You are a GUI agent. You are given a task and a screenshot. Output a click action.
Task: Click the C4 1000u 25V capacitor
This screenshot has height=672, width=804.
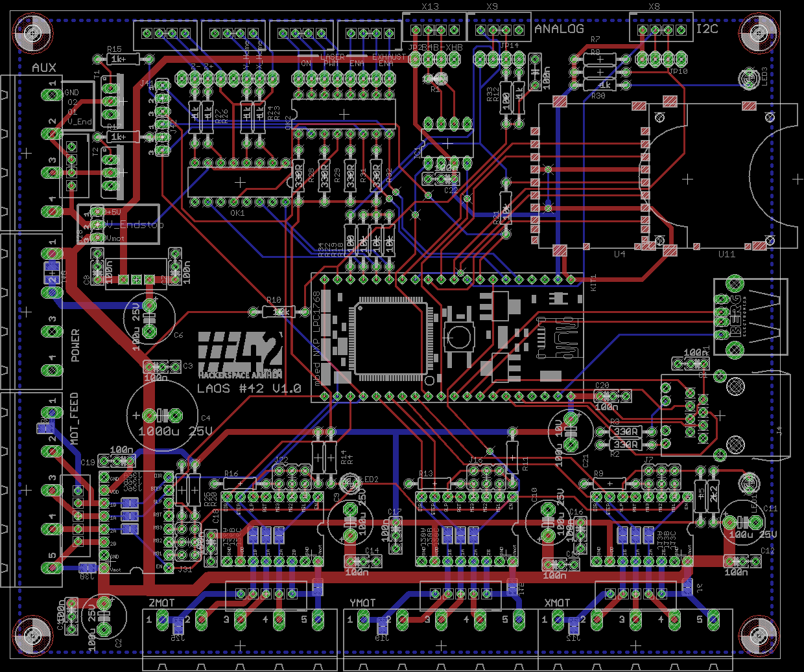(162, 415)
